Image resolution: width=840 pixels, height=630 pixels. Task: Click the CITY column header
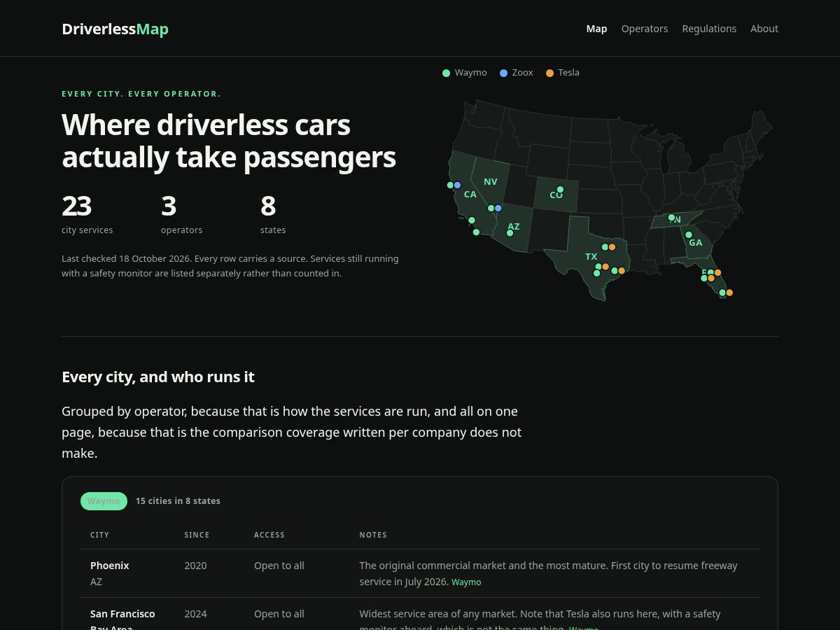click(x=99, y=535)
